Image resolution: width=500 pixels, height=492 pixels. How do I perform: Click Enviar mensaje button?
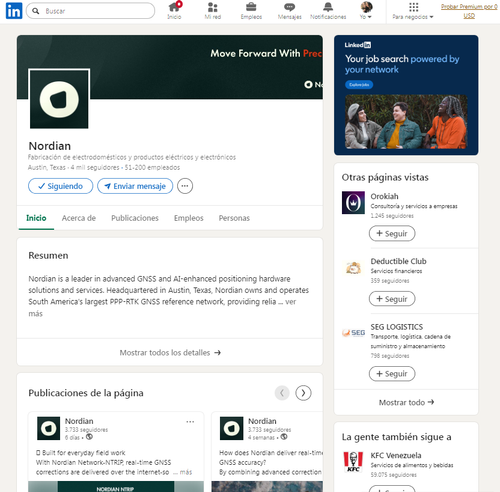[x=135, y=186]
